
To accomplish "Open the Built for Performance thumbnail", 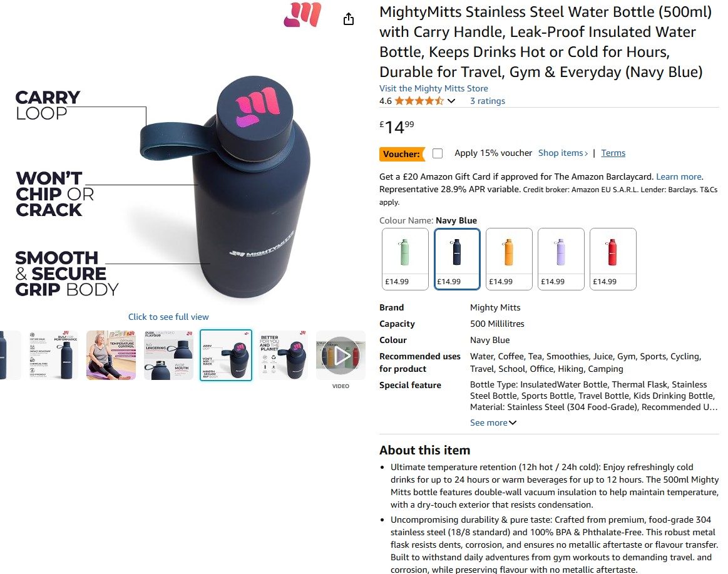I will [x=53, y=356].
